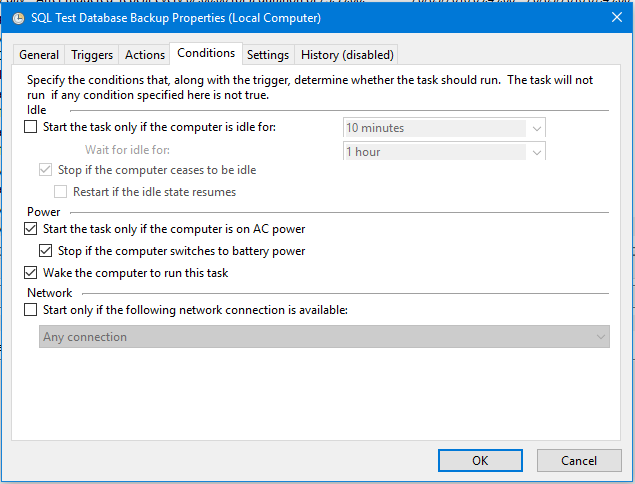This screenshot has height=484, width=635.
Task: Confirm changes with the OK button
Action: (x=480, y=461)
